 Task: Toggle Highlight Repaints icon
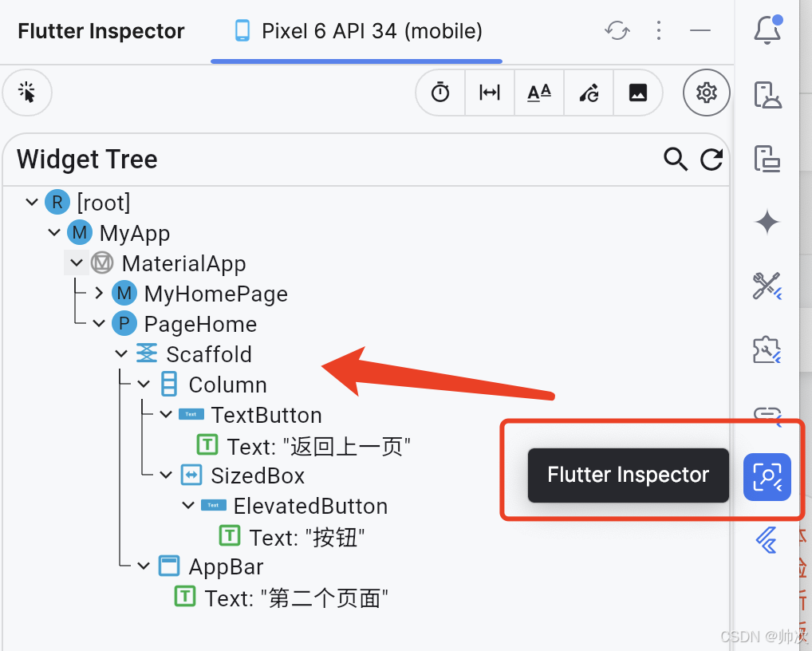pos(589,93)
